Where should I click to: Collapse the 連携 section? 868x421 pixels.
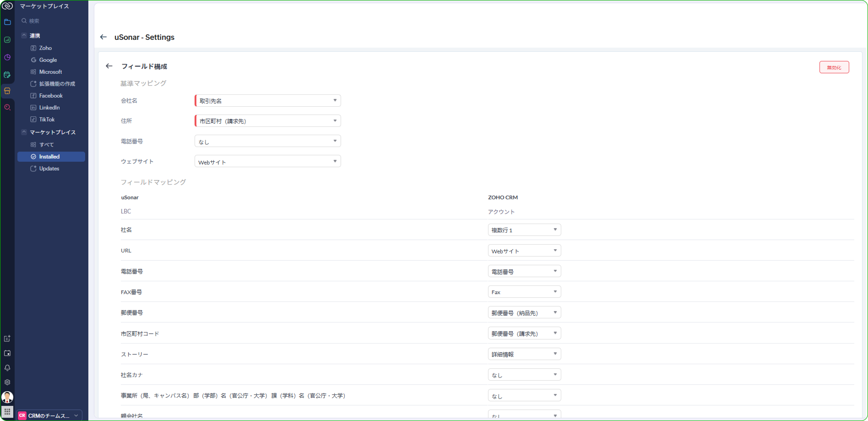click(24, 36)
